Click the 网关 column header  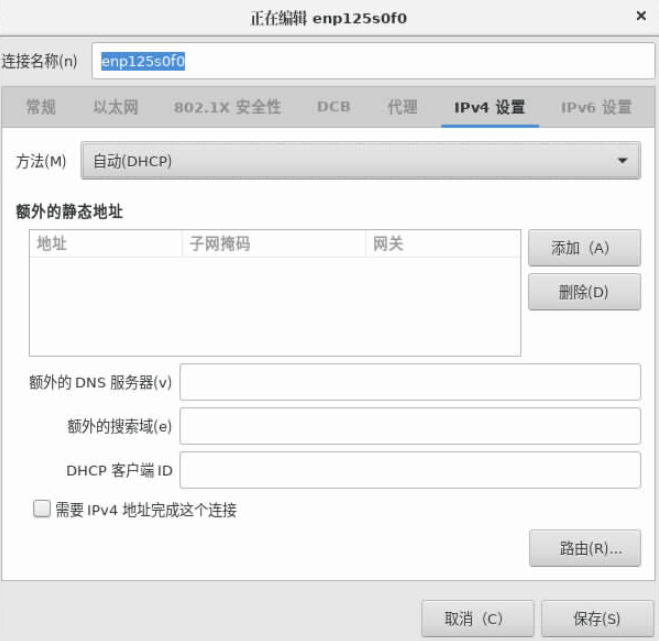tap(443, 243)
